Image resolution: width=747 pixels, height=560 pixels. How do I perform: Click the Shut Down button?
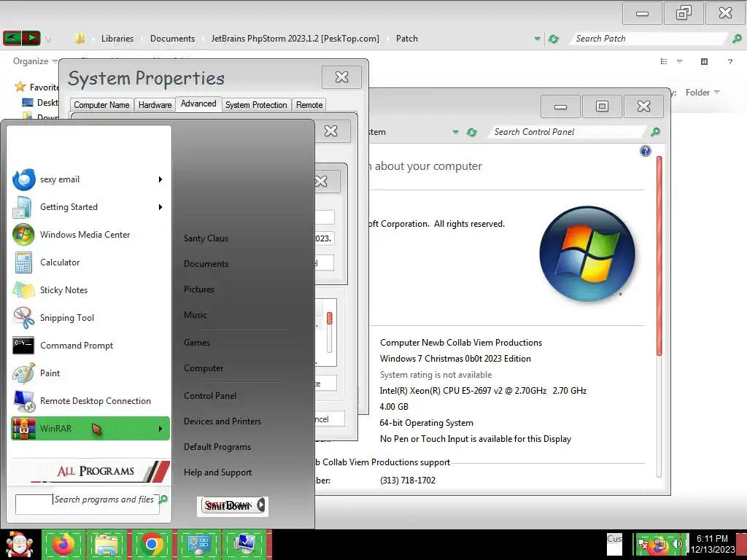click(x=228, y=505)
